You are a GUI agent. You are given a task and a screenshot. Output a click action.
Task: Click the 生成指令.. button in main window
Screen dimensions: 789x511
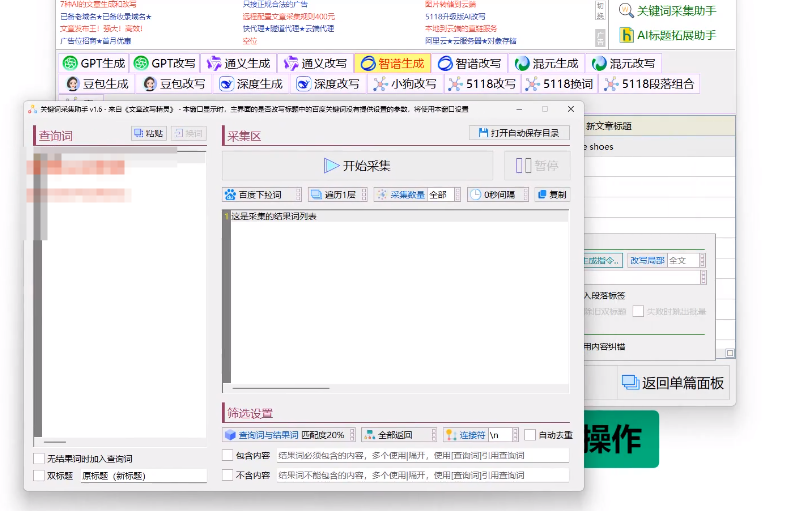coord(603,261)
